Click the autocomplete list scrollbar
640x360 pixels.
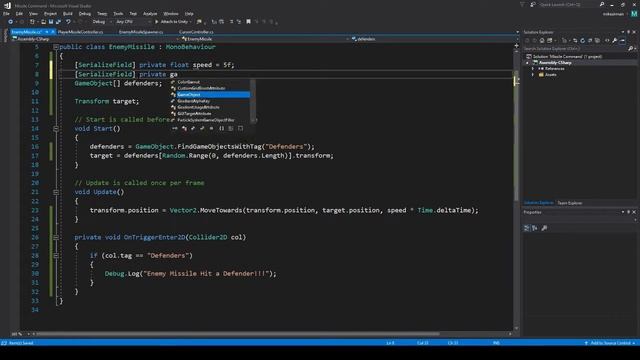pos(253,101)
